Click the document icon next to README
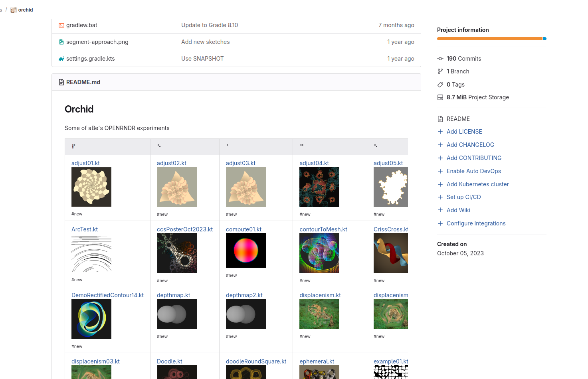The height and width of the screenshot is (379, 588). pos(440,119)
